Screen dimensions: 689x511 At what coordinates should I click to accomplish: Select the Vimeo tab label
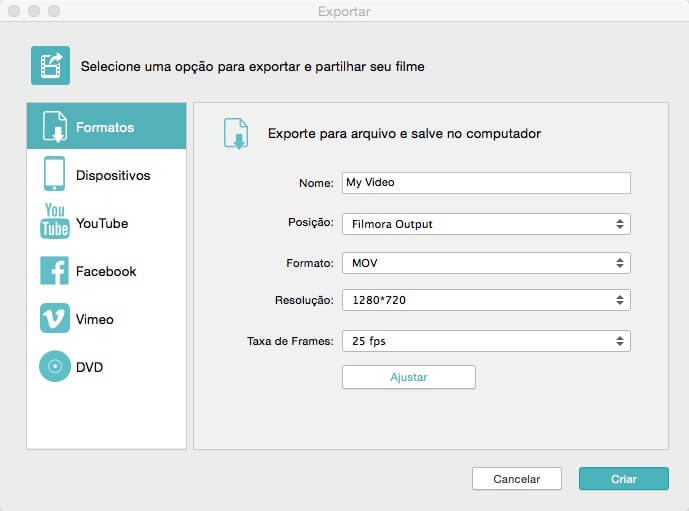pos(94,319)
